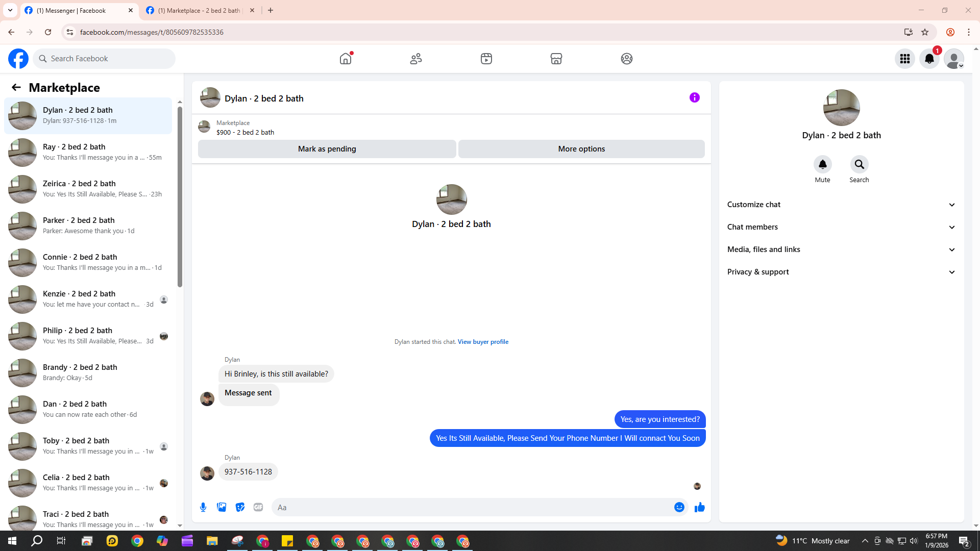Open Facebook notifications bell

coord(929,59)
